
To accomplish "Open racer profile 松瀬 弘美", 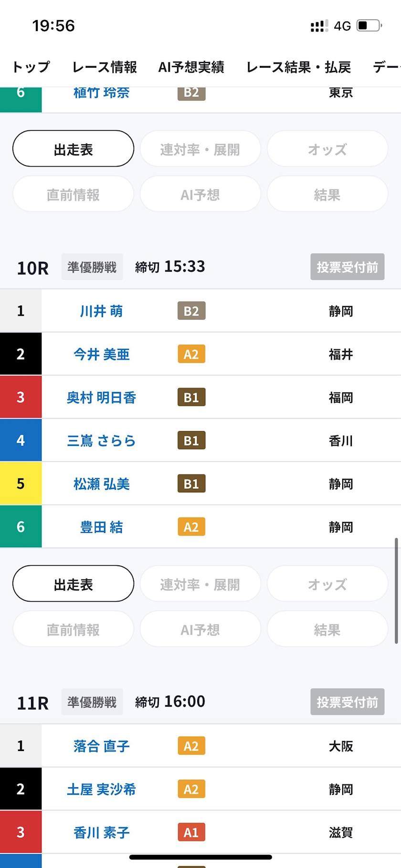I will (x=101, y=484).
